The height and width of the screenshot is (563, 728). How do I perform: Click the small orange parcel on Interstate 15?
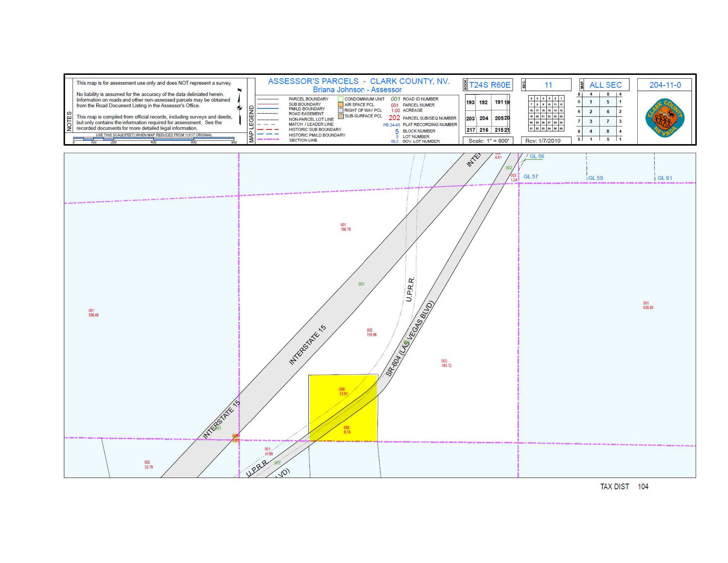pyautogui.click(x=235, y=438)
